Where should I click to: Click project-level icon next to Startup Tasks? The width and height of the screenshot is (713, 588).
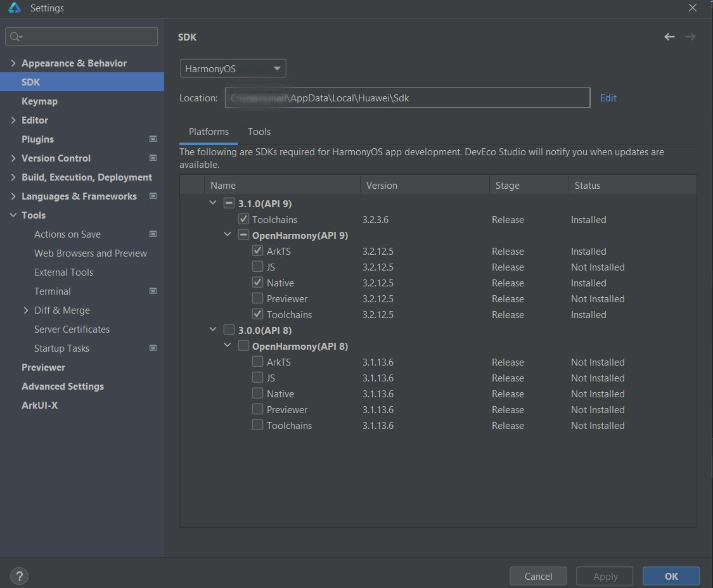click(153, 348)
